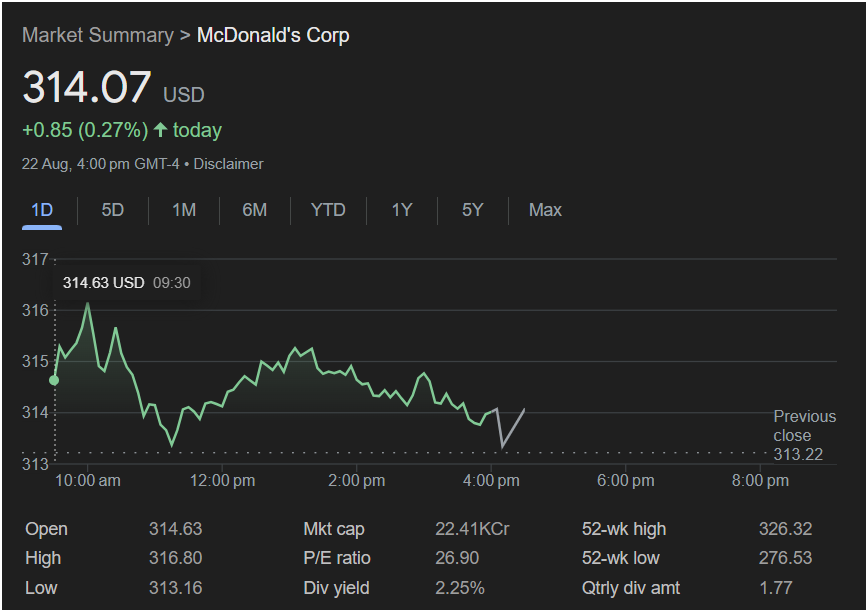Open the Market Summary breadcrumb link

[x=97, y=35]
